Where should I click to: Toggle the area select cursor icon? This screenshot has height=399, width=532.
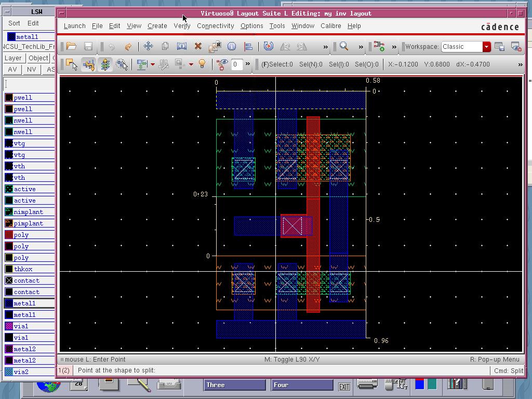(122, 64)
